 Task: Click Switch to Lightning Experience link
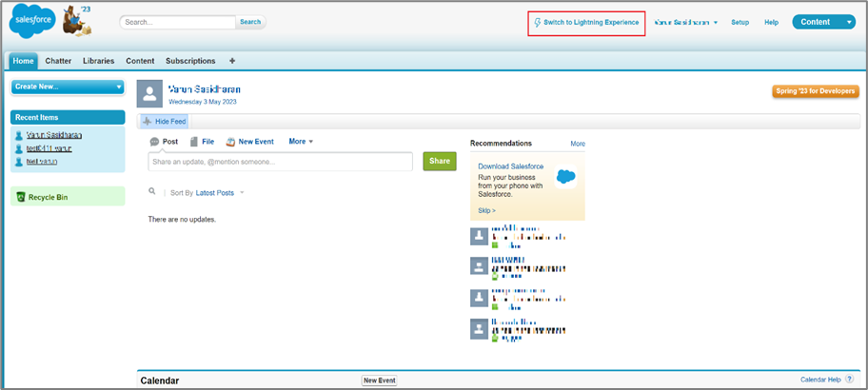point(585,22)
